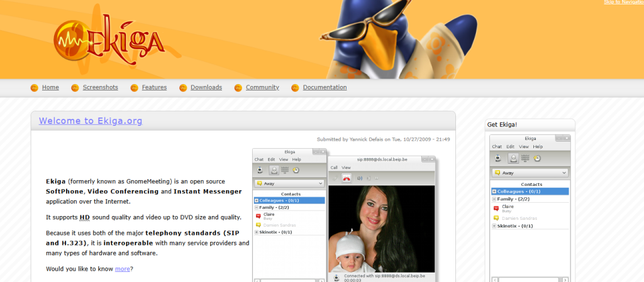The width and height of the screenshot is (644, 282).
Task: Select the contacts icon in the center Ekiga window
Action: tap(274, 170)
